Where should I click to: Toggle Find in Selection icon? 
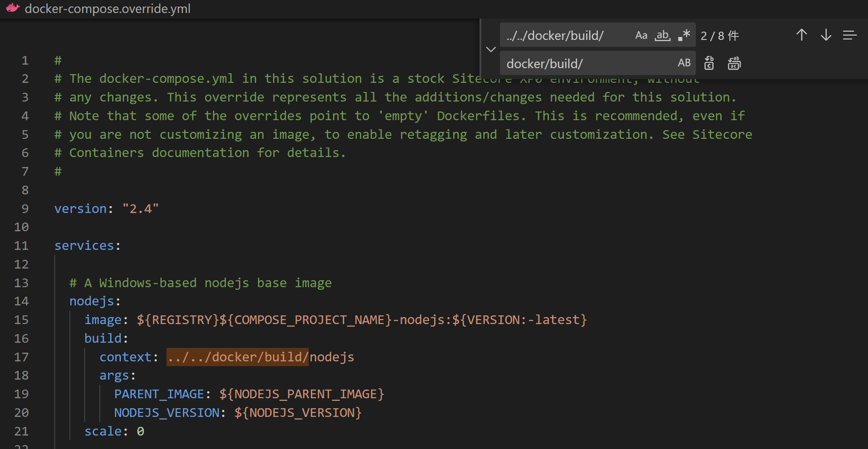[x=850, y=35]
